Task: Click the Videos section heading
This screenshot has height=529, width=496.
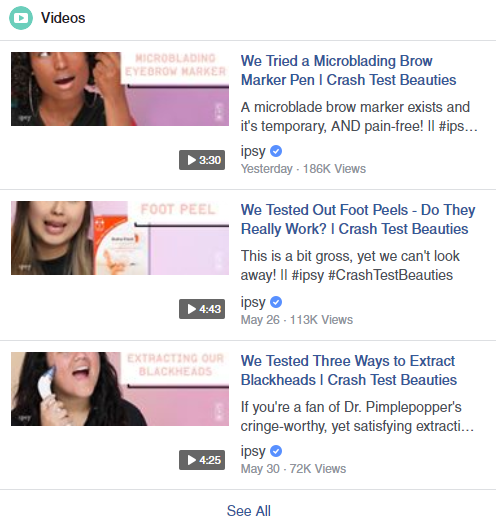Action: pyautogui.click(x=63, y=18)
